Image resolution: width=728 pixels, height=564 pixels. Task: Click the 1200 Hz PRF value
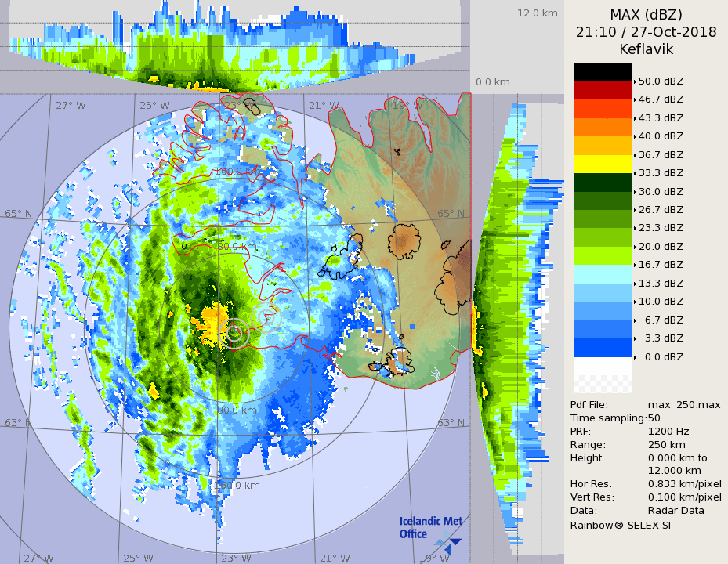click(668, 431)
